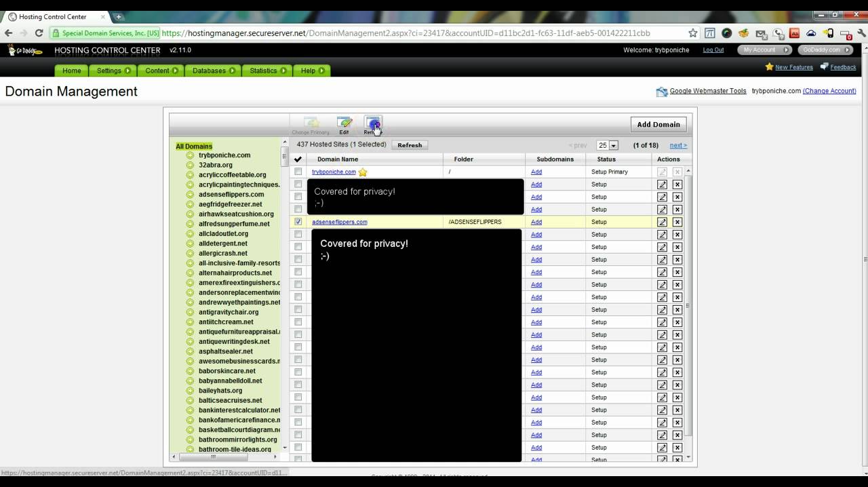868x487 pixels.
Task: Click the Google Webmaster Tools link
Action: pyautogui.click(x=708, y=91)
